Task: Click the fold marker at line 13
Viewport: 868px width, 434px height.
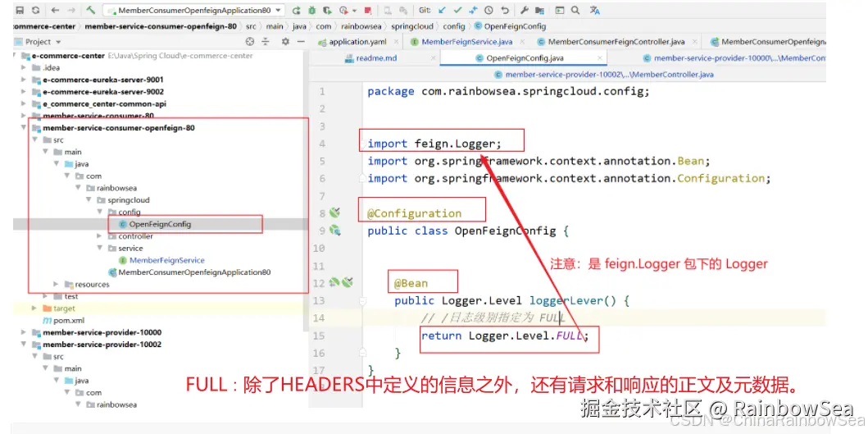Action: 363,301
